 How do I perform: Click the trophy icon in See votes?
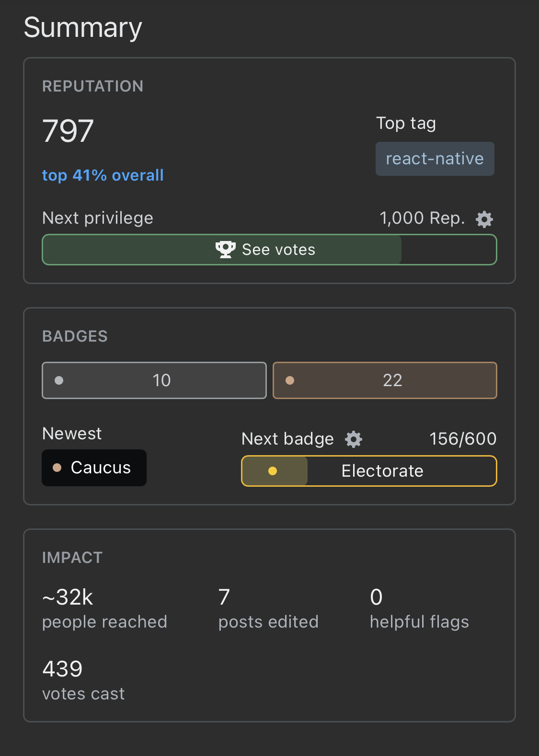tap(225, 250)
